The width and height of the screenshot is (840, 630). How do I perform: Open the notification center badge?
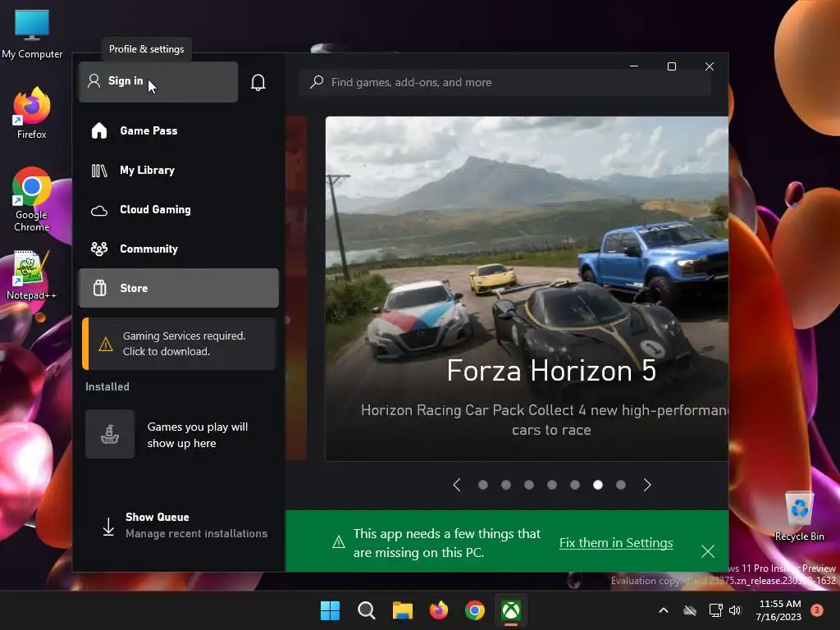click(x=817, y=610)
